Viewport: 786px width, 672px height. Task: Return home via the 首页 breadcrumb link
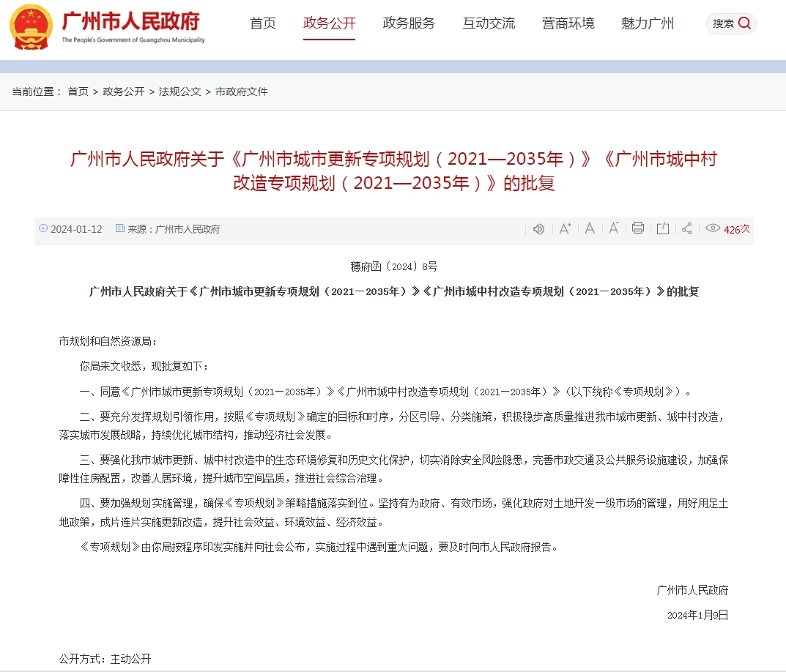(x=78, y=91)
